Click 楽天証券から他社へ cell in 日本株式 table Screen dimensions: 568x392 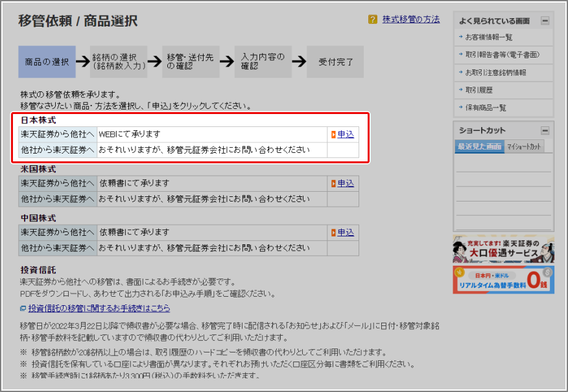pyautogui.click(x=58, y=134)
